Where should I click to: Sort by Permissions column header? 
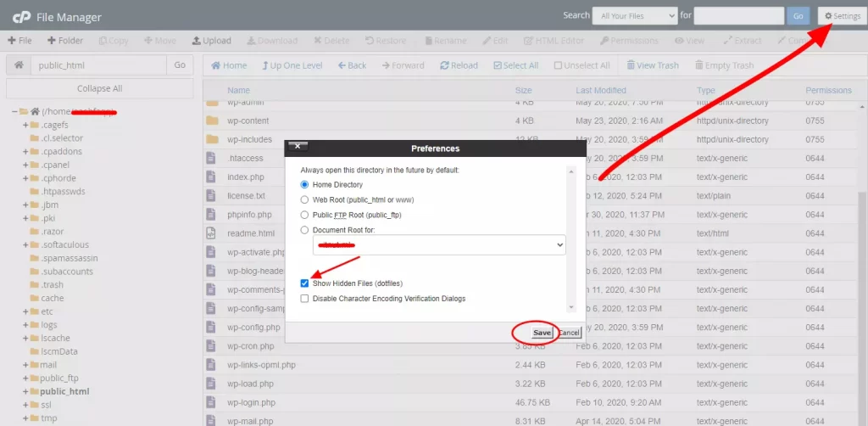(829, 90)
